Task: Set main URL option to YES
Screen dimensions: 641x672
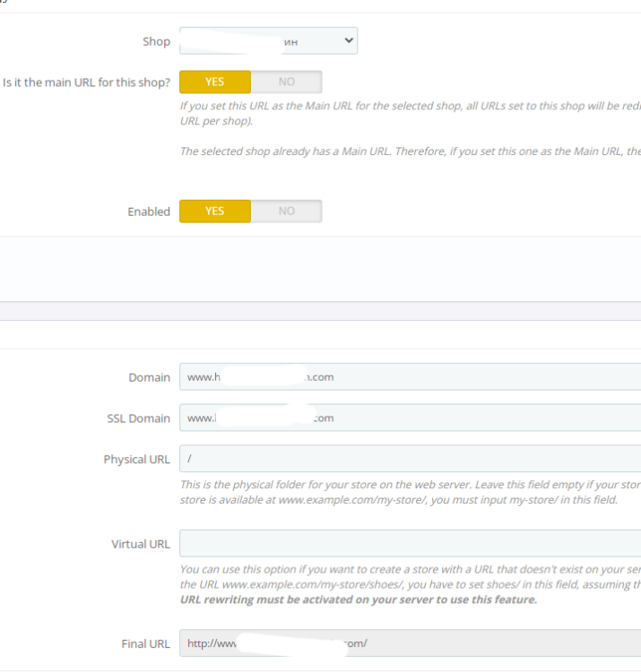Action: (x=215, y=82)
